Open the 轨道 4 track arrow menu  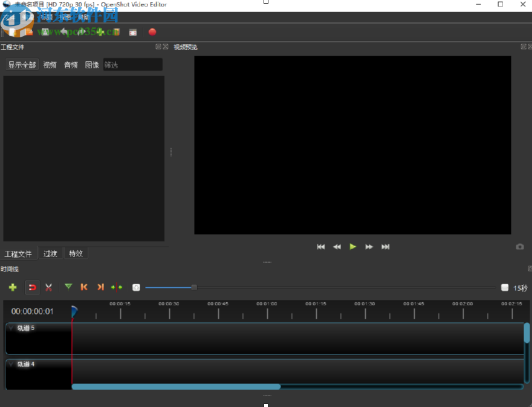click(x=11, y=364)
